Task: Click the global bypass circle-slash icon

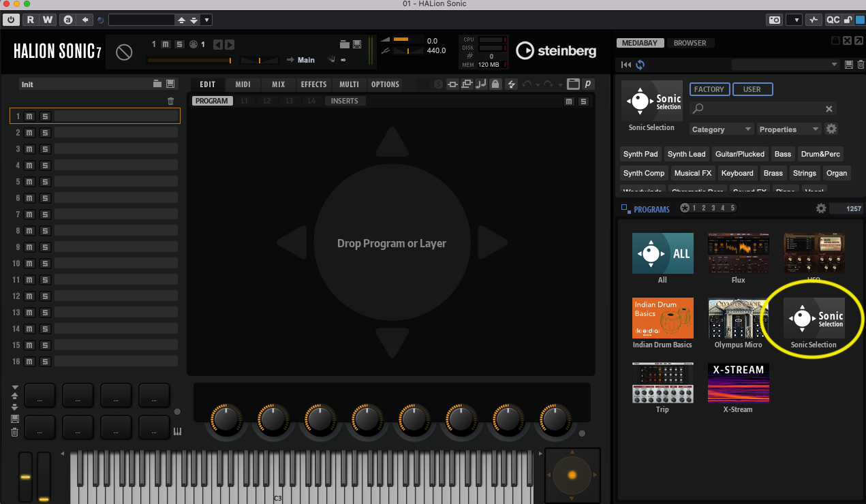Action: (124, 52)
